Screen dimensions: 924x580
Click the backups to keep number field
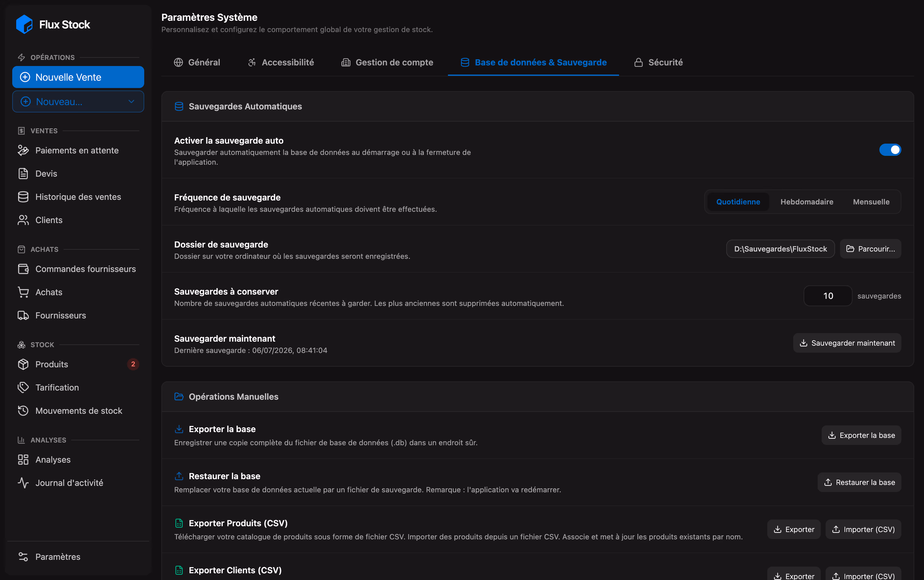[828, 296]
